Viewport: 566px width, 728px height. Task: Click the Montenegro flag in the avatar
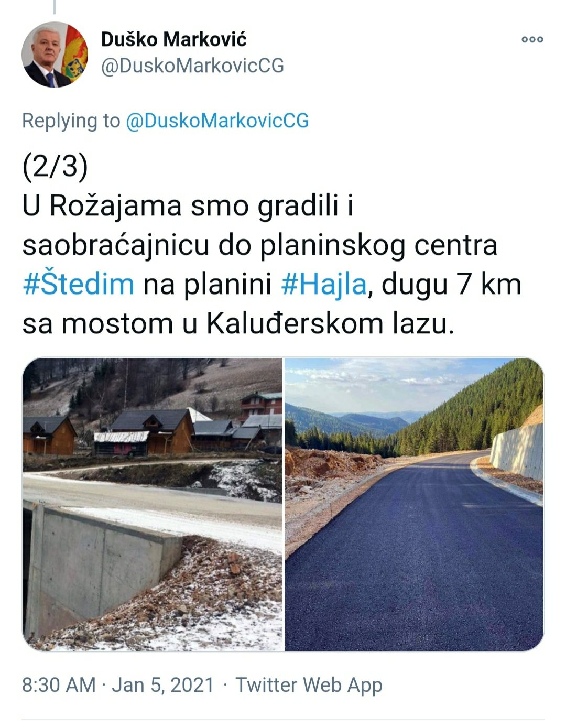pos(75,55)
